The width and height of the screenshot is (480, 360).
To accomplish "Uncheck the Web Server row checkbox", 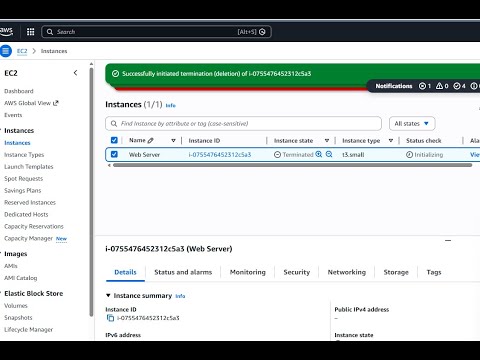I will (114, 154).
